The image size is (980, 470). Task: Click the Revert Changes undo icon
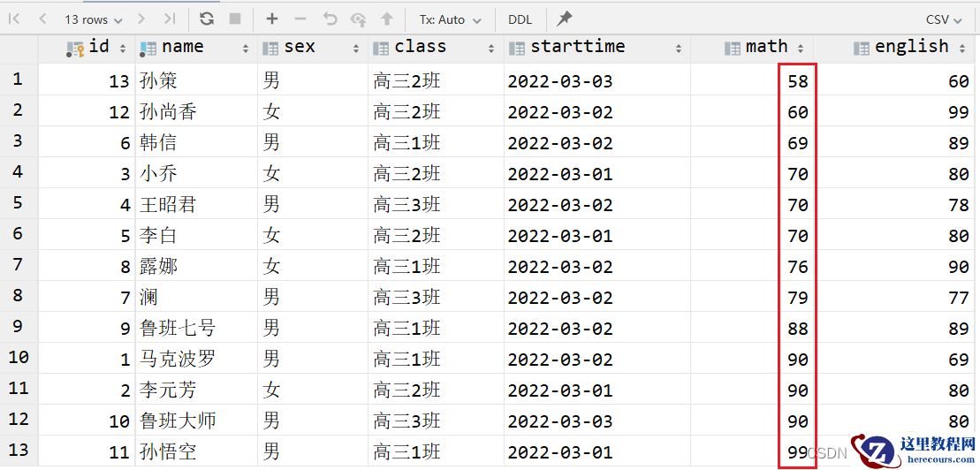(x=330, y=19)
